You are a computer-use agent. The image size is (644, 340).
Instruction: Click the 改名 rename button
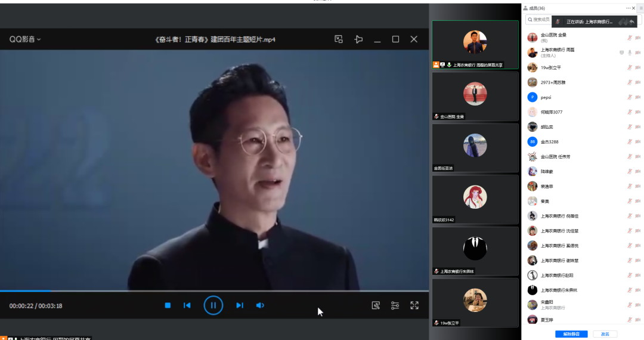coord(605,334)
